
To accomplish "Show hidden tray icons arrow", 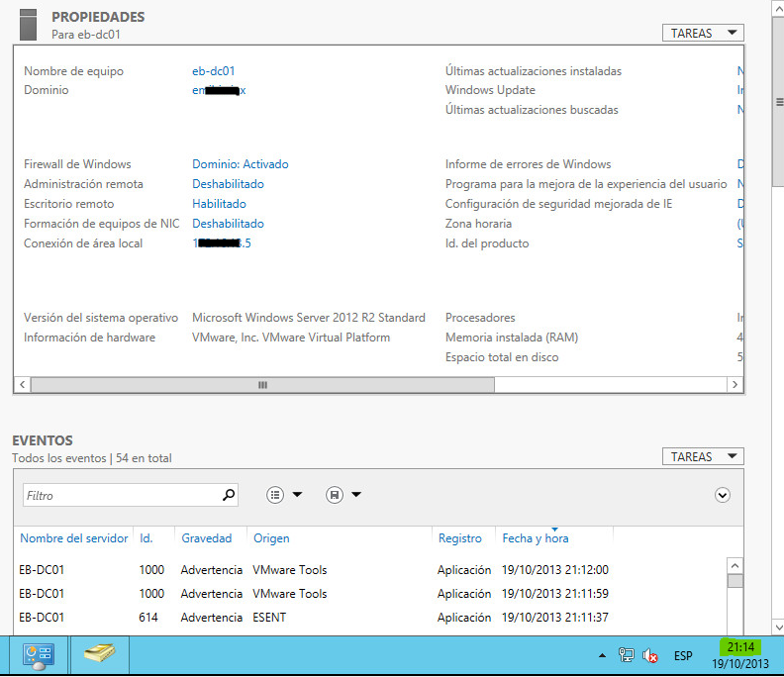I will pyautogui.click(x=602, y=655).
